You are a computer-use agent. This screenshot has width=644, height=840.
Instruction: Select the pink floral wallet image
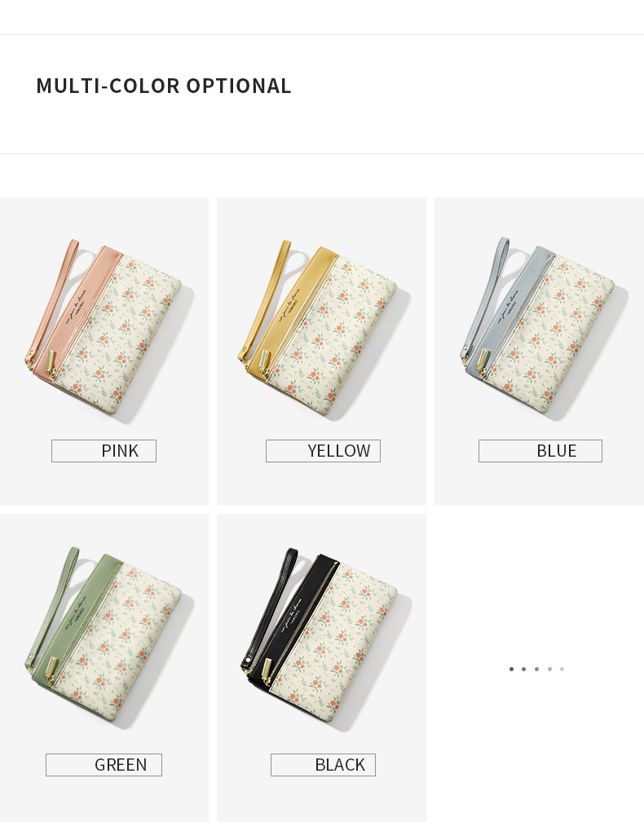click(x=106, y=328)
